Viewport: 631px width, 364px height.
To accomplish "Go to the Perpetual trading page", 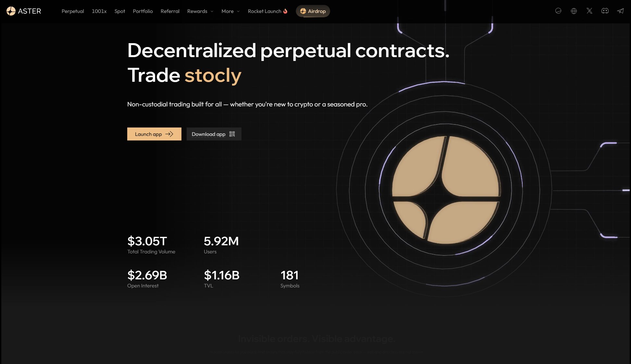I will click(73, 11).
